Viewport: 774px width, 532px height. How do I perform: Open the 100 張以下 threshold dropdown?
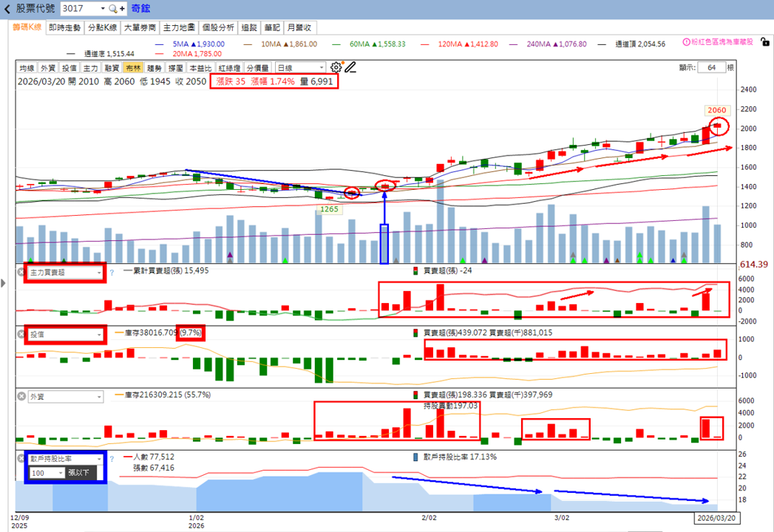pos(47,473)
